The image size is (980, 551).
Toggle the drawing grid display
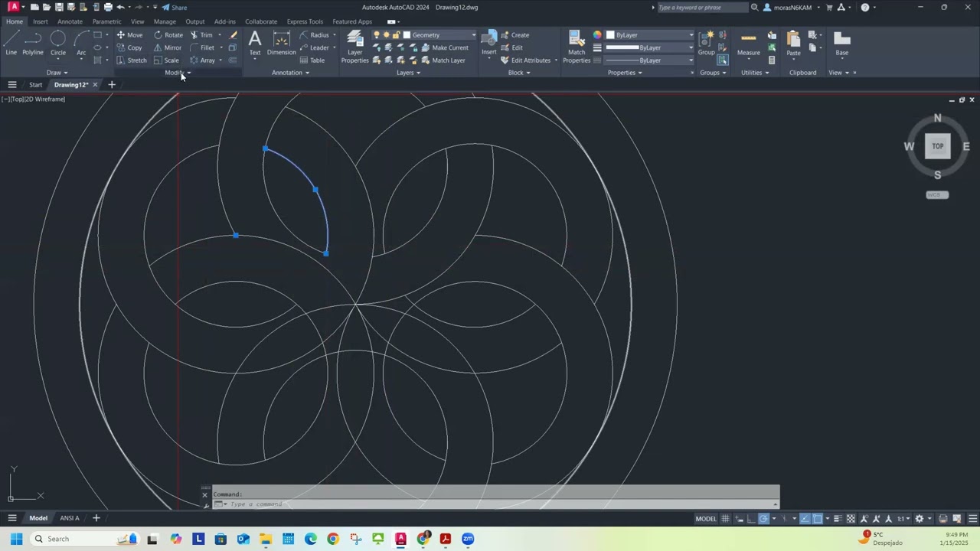click(x=725, y=519)
